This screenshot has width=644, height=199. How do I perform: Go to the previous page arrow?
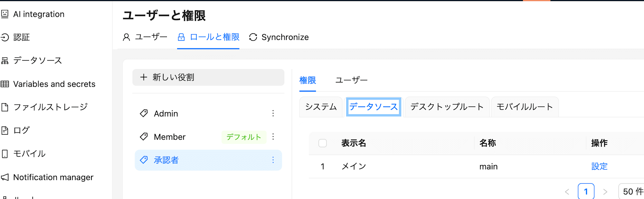tap(567, 192)
